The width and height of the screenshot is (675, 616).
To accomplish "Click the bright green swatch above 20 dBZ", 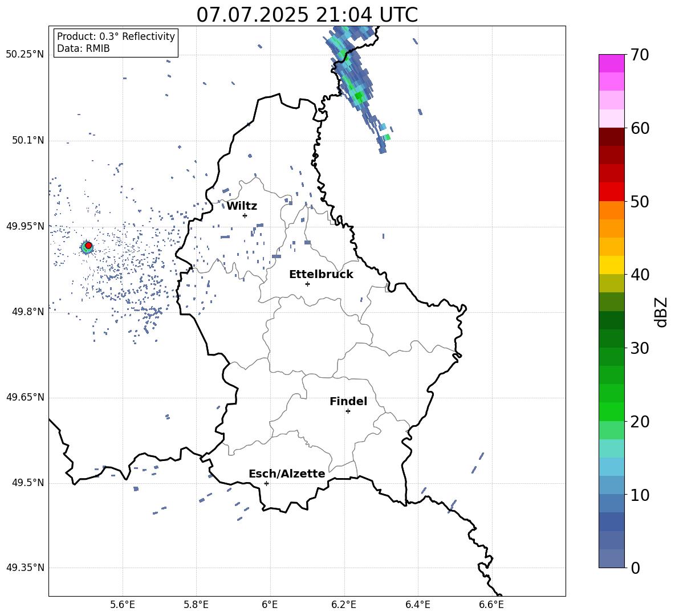I will click(x=611, y=411).
